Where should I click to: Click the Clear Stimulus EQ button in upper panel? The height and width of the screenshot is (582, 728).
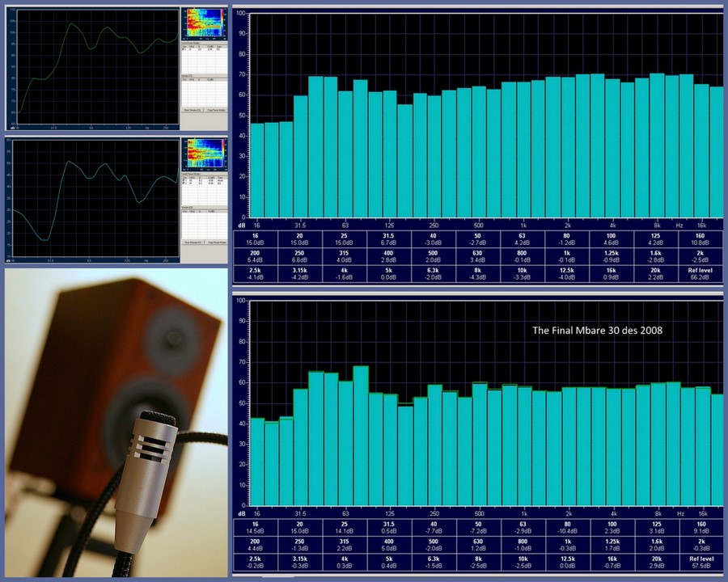193,110
